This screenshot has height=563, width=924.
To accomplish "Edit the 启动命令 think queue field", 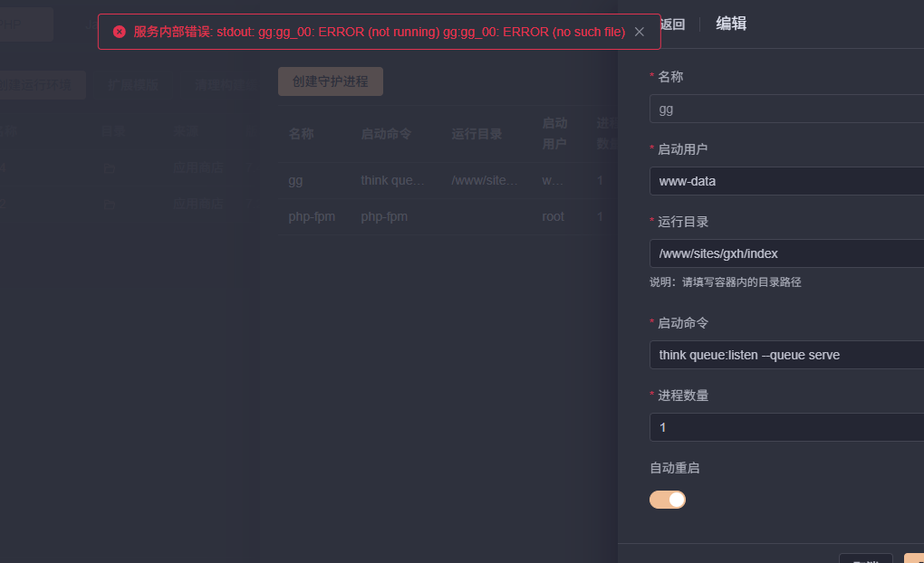I will click(786, 355).
